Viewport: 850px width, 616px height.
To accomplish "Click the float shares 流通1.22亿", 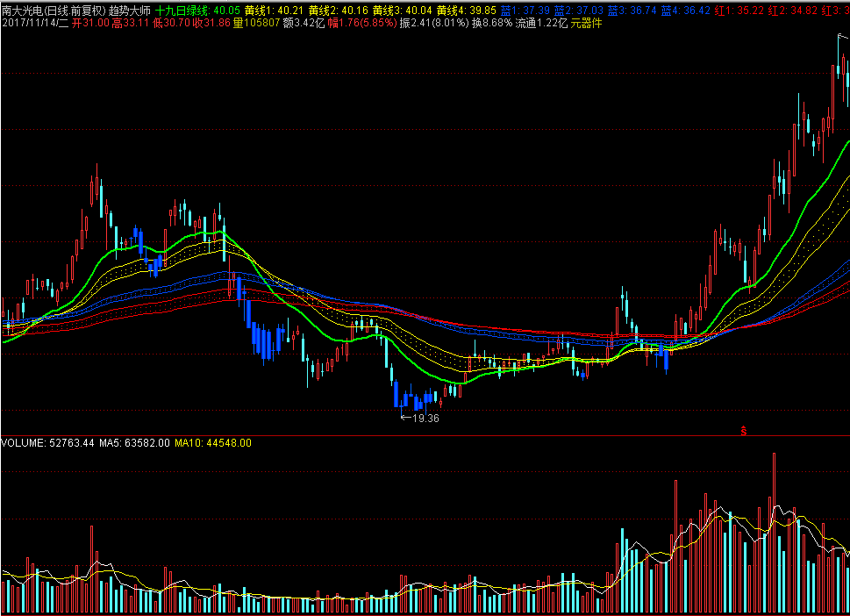I will [541, 24].
